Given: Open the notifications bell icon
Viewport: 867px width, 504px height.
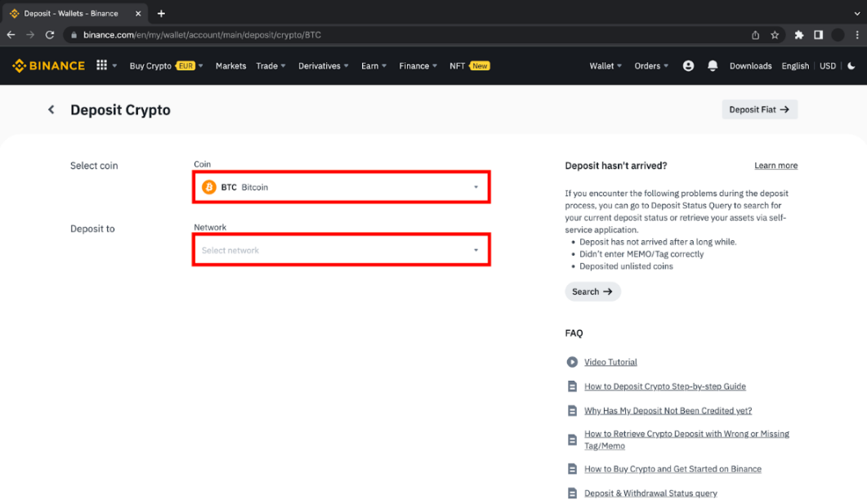Looking at the screenshot, I should coord(713,66).
